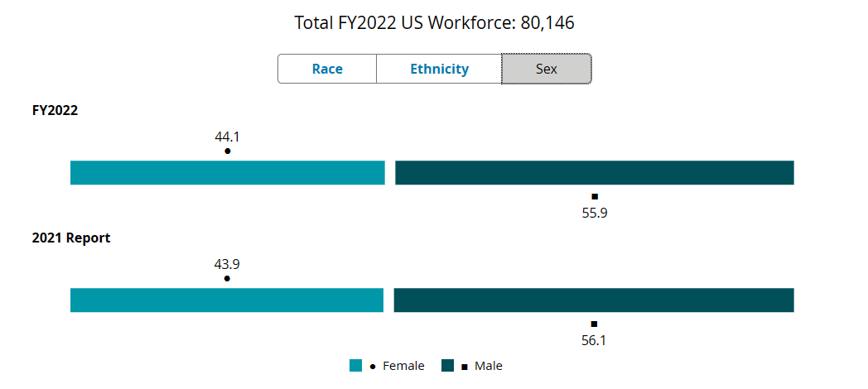Click the circle marker above FY2022 Female bar

coord(228,151)
